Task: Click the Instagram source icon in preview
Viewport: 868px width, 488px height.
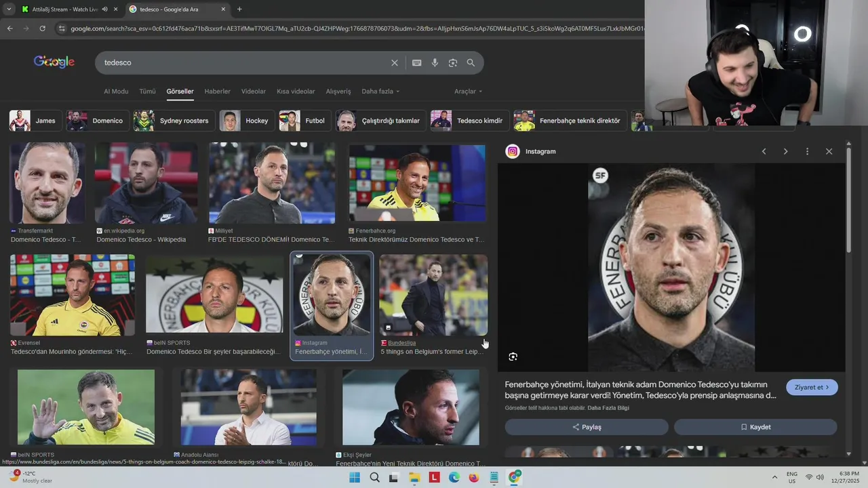Action: [513, 151]
